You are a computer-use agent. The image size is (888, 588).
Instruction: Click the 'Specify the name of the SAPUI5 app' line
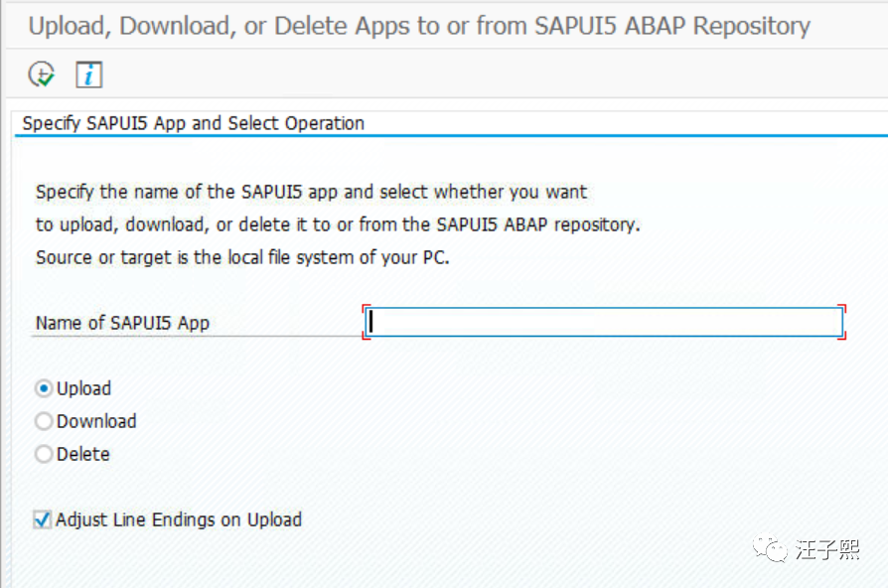pos(311,192)
